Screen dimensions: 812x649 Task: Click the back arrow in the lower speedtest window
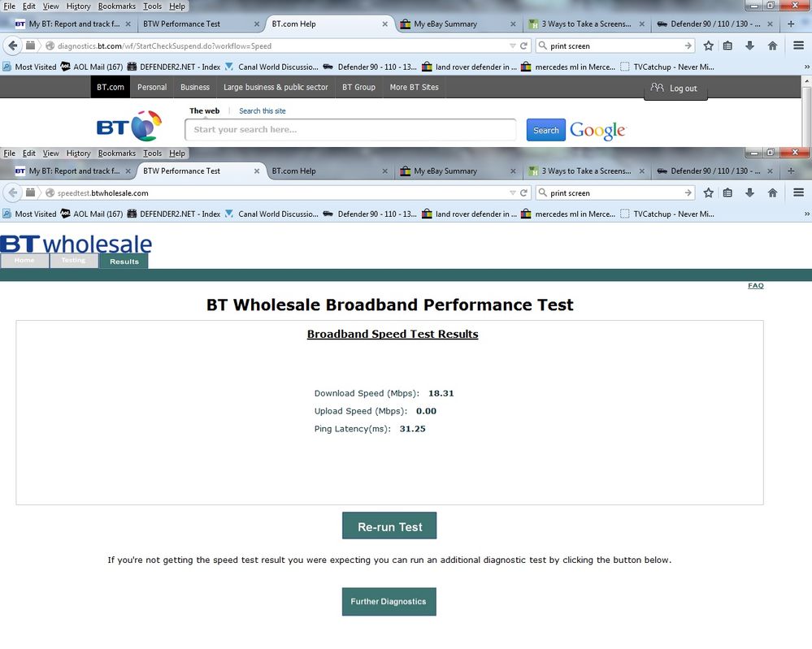point(12,193)
